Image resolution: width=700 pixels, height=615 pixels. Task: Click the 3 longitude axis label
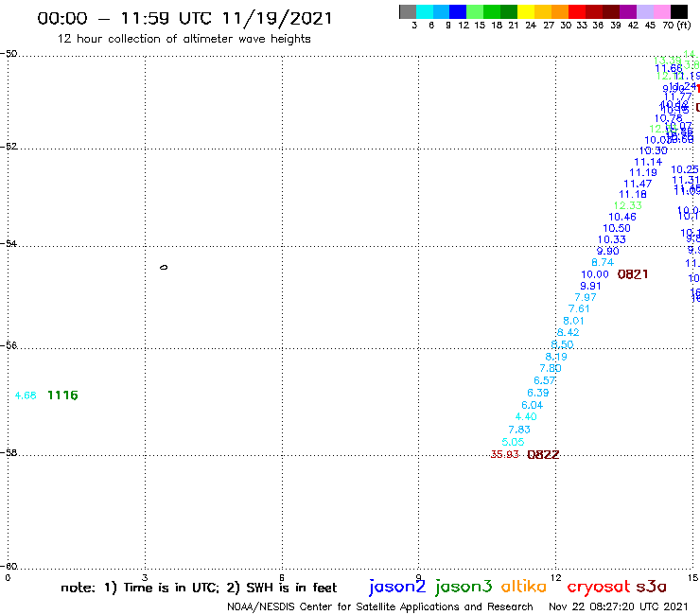[145, 577]
